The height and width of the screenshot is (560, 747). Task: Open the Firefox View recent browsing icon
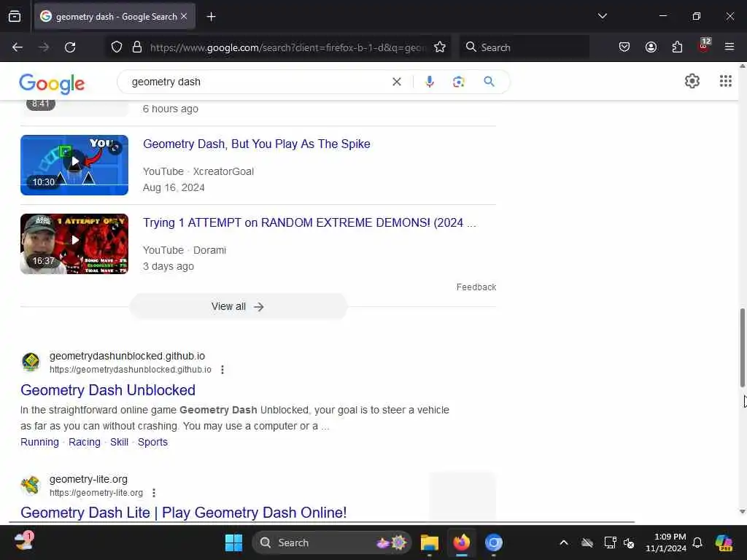pyautogui.click(x=15, y=17)
